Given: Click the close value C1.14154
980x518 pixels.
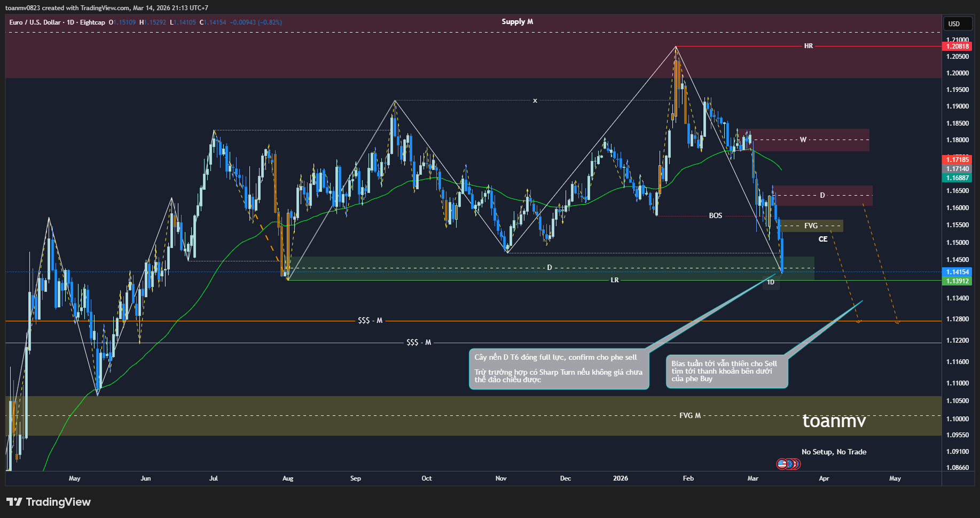Looking at the screenshot, I should 213,22.
